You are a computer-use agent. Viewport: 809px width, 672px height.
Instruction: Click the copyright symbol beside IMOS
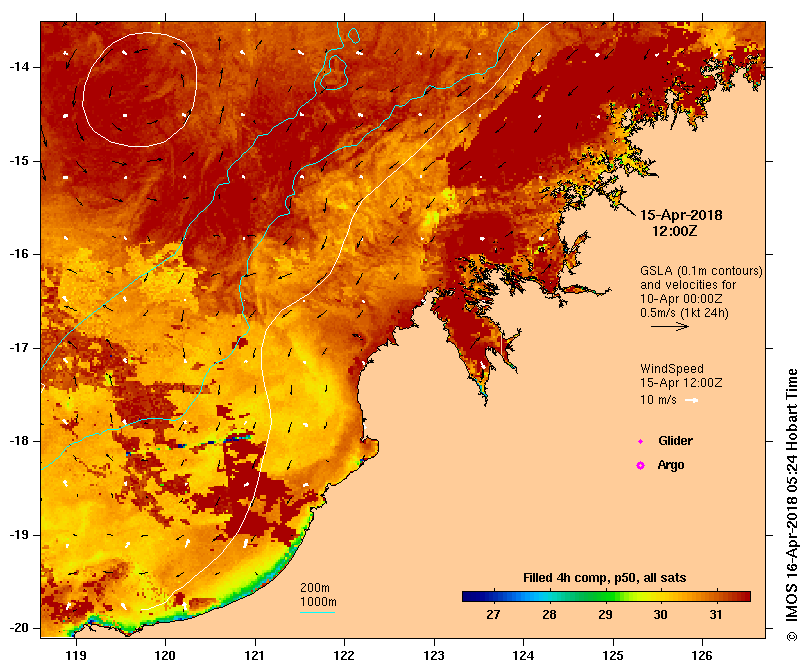click(792, 636)
